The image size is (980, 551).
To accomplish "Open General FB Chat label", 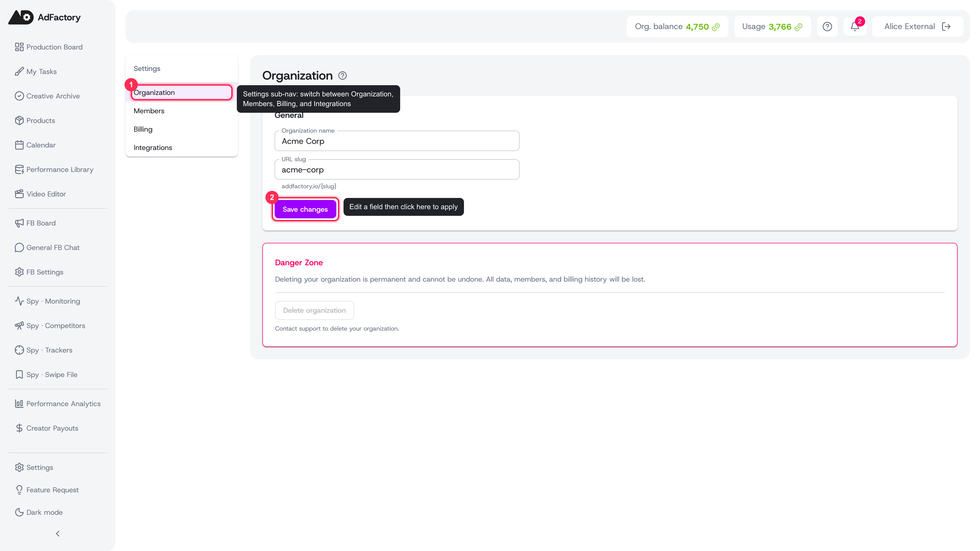I will (x=53, y=247).
